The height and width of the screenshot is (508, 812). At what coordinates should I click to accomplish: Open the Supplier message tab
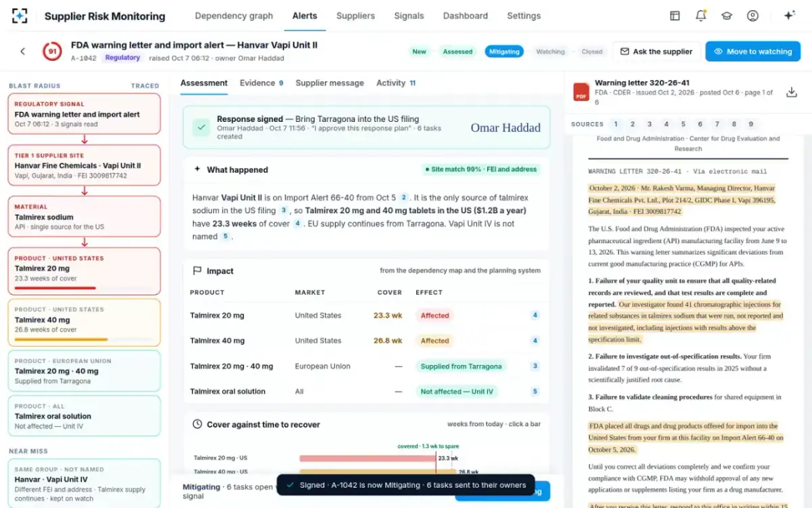330,83
